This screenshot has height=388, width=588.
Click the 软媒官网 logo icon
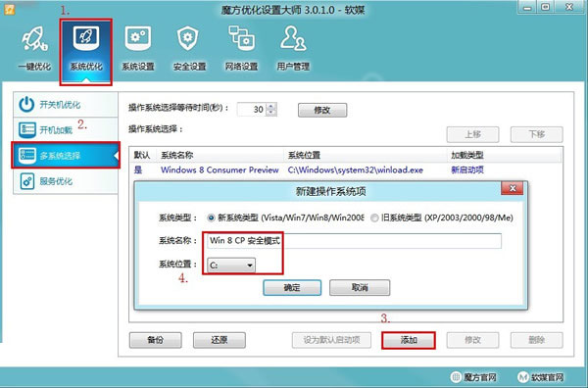coord(523,377)
